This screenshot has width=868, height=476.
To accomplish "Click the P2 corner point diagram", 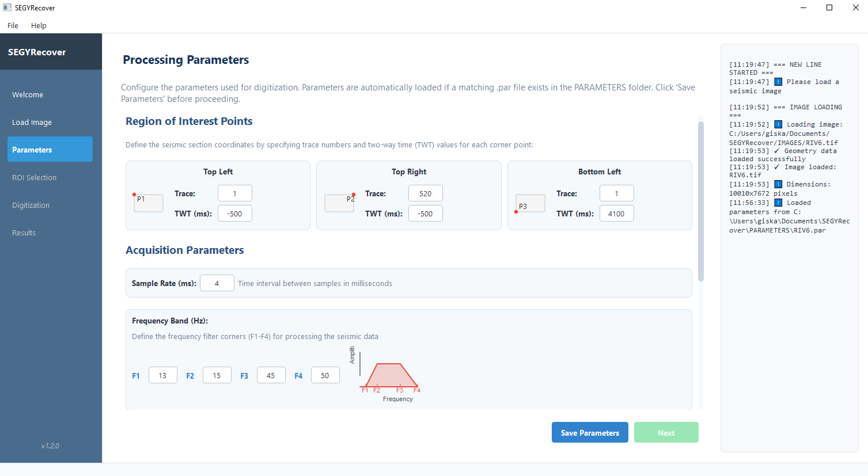I will pos(340,203).
